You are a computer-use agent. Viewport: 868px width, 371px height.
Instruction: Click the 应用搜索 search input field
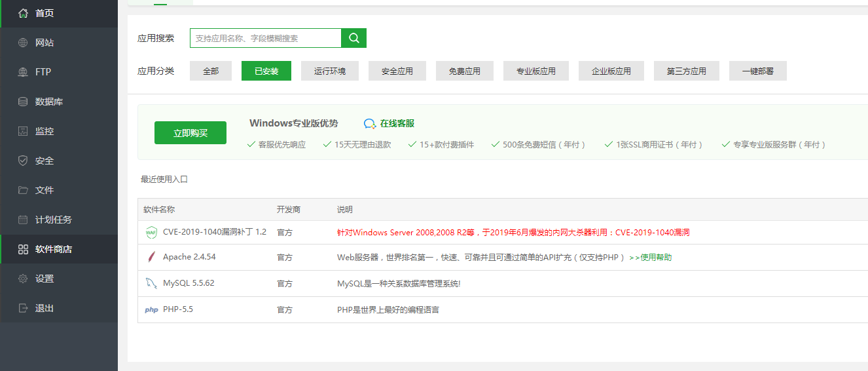pos(265,38)
